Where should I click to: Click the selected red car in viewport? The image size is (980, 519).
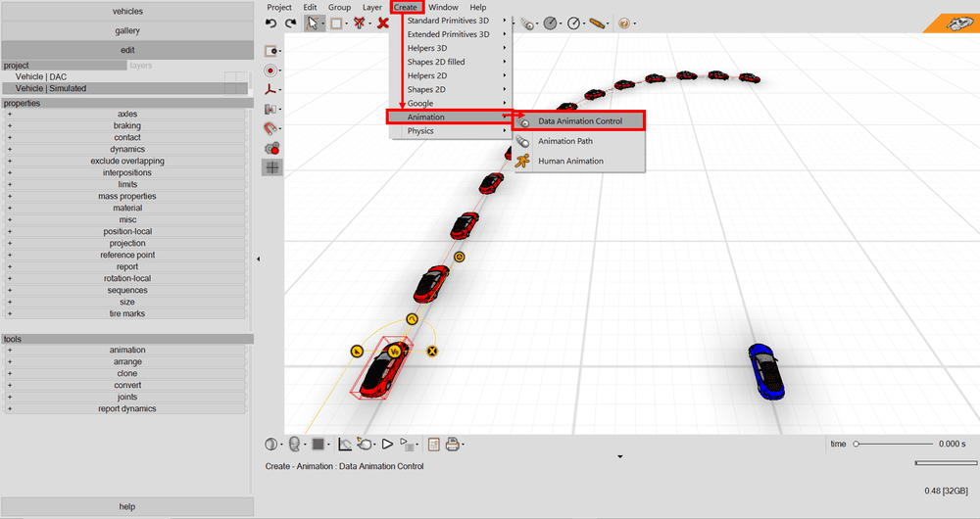(381, 368)
